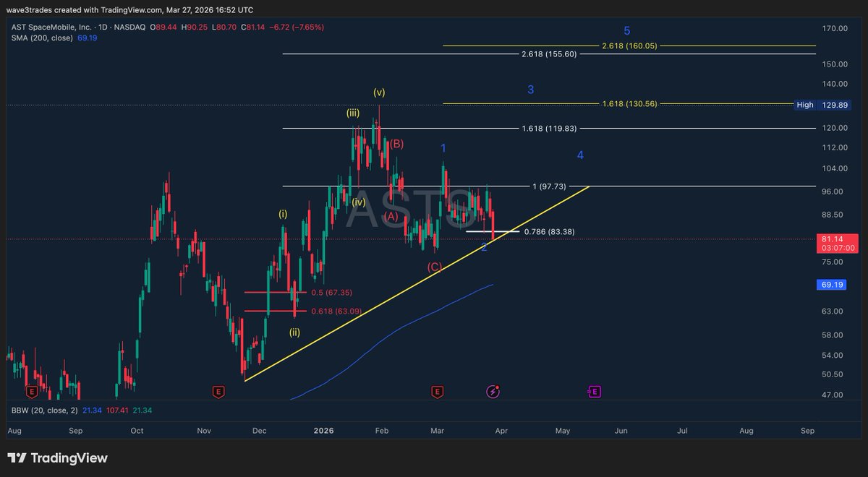868x477 pixels.
Task: Click the red (A) wave label
Action: [392, 216]
